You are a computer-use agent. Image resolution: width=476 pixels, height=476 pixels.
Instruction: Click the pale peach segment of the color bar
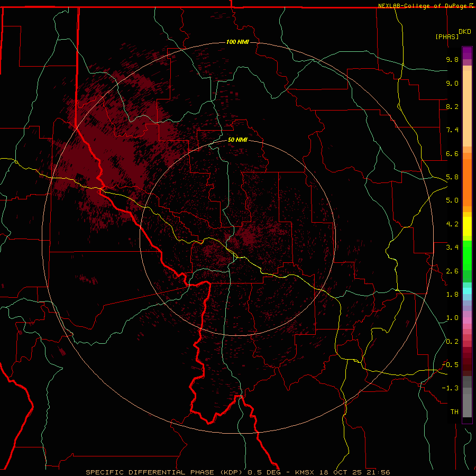[x=467, y=108]
